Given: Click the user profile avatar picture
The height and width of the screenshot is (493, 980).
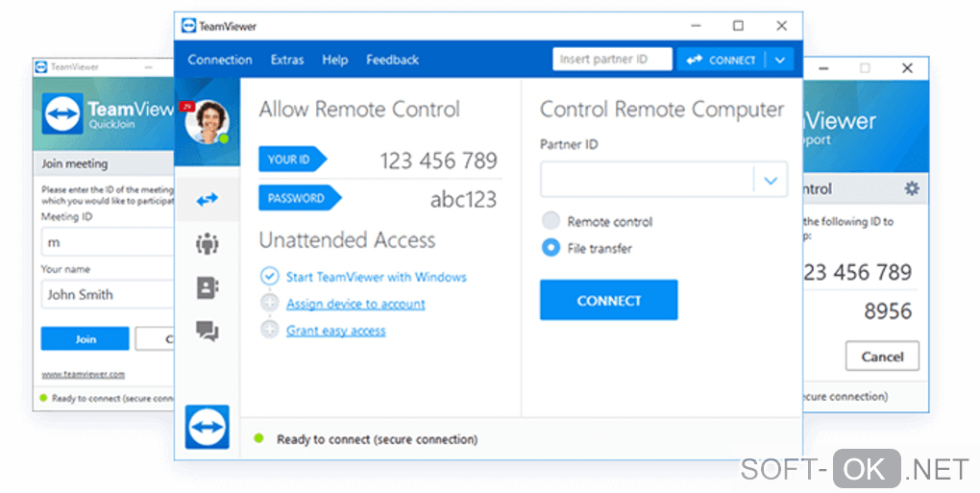Looking at the screenshot, I should (x=207, y=122).
